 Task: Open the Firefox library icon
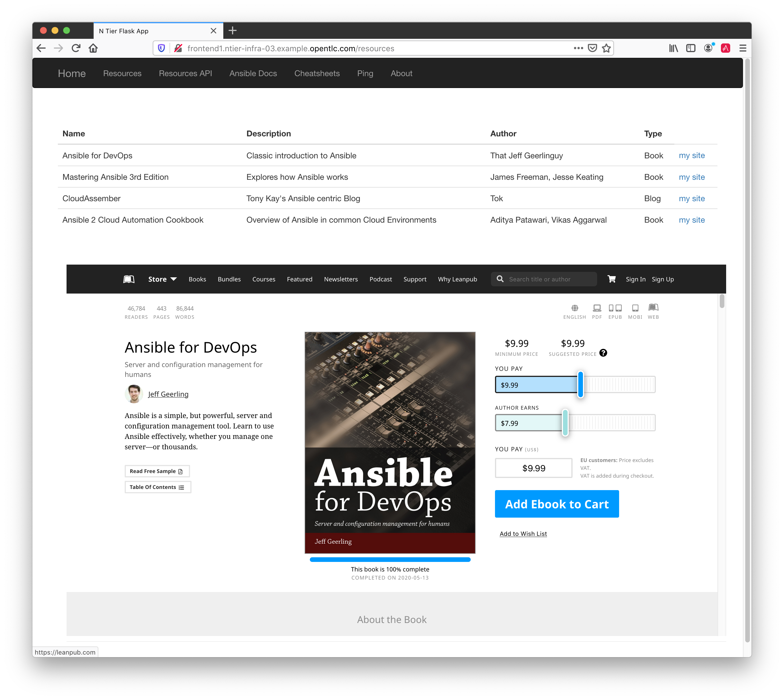[x=673, y=48]
